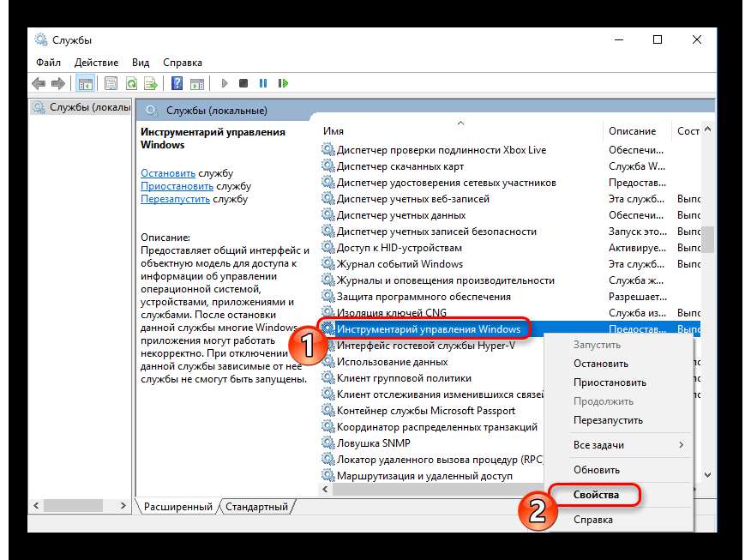The image size is (745, 560).
Task: Click the Приостановить службу link
Action: tap(177, 186)
